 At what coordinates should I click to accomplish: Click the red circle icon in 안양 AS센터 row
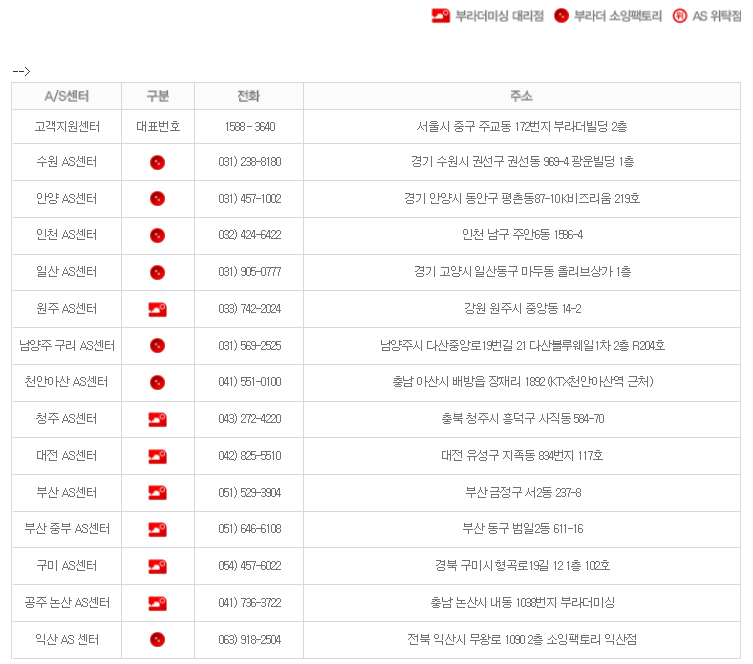tap(158, 198)
